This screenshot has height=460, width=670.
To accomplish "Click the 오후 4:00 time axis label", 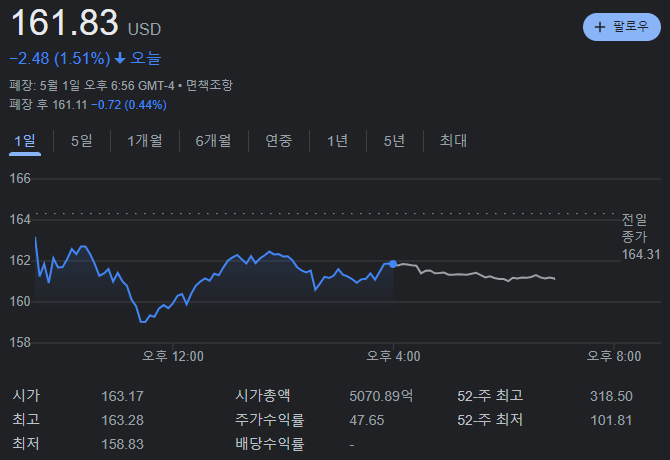I will coord(394,356).
